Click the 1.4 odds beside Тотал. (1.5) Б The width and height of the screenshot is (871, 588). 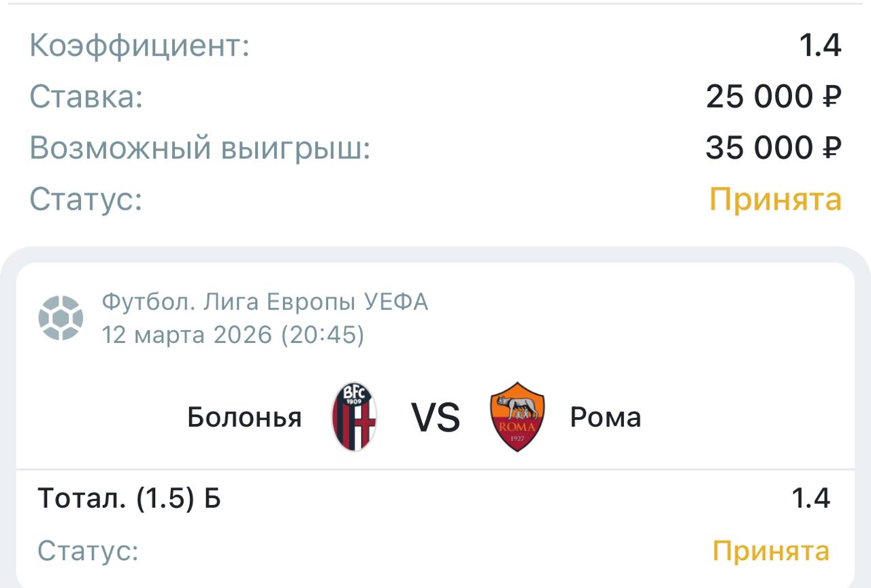[810, 499]
